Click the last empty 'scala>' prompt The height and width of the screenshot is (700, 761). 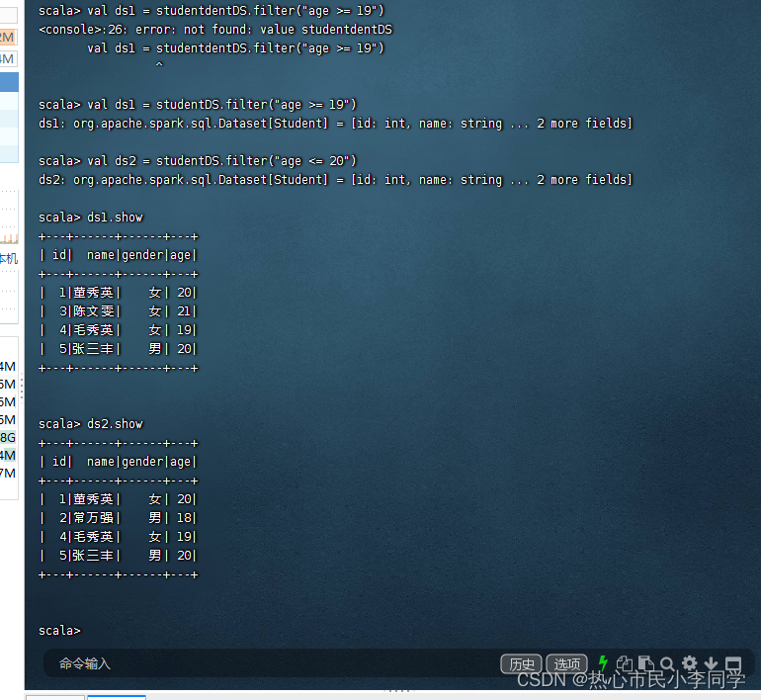[59, 631]
